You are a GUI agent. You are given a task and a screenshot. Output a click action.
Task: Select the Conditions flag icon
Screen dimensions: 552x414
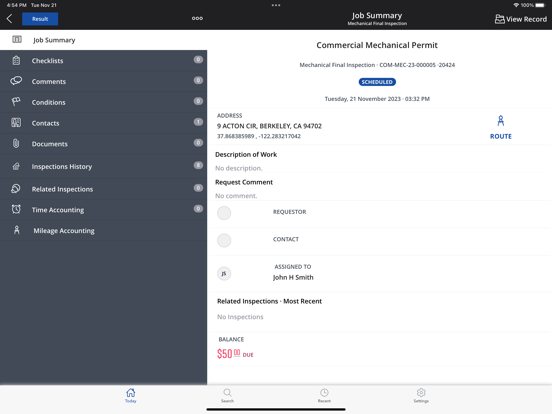pos(16,102)
